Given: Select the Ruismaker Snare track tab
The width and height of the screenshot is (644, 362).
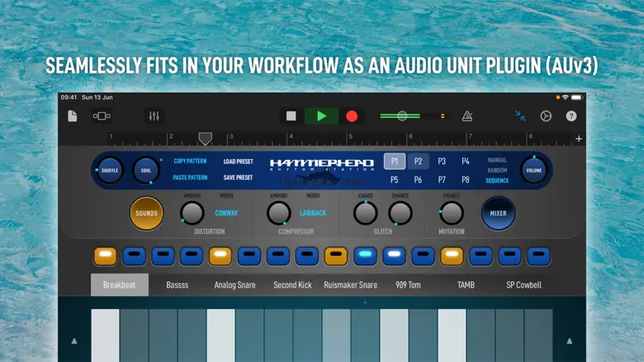Looking at the screenshot, I should [x=350, y=285].
